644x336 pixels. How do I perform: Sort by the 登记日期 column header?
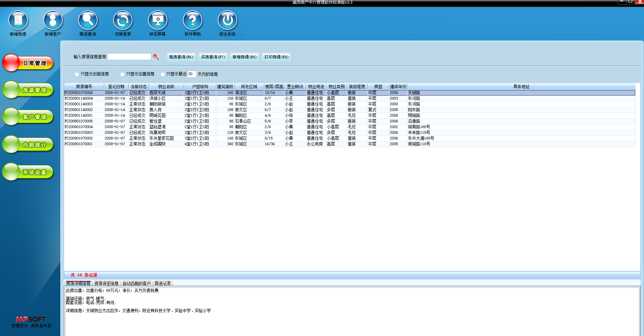[x=116, y=87]
